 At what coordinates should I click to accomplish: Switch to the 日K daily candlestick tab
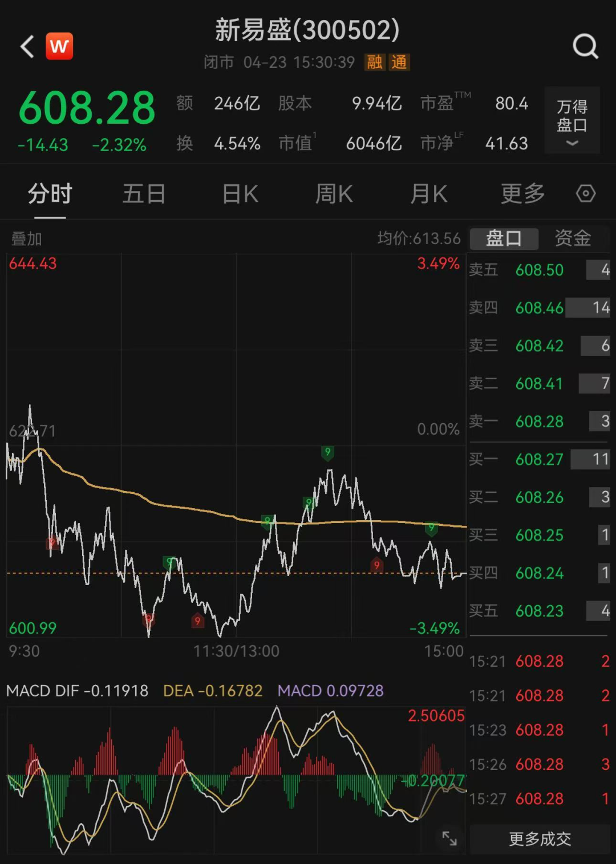pos(240,194)
